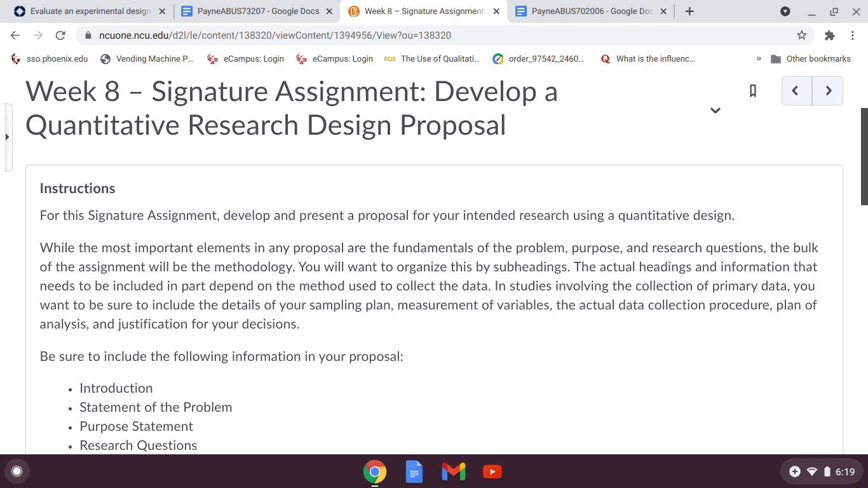This screenshot has height=488, width=868.
Task: Open What is the influenc... bookmark
Action: [x=648, y=58]
